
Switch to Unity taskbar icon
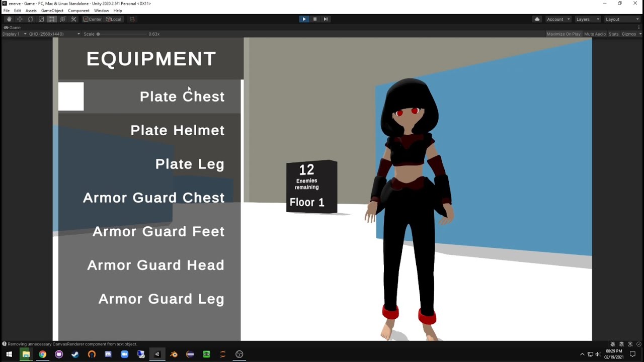click(157, 354)
